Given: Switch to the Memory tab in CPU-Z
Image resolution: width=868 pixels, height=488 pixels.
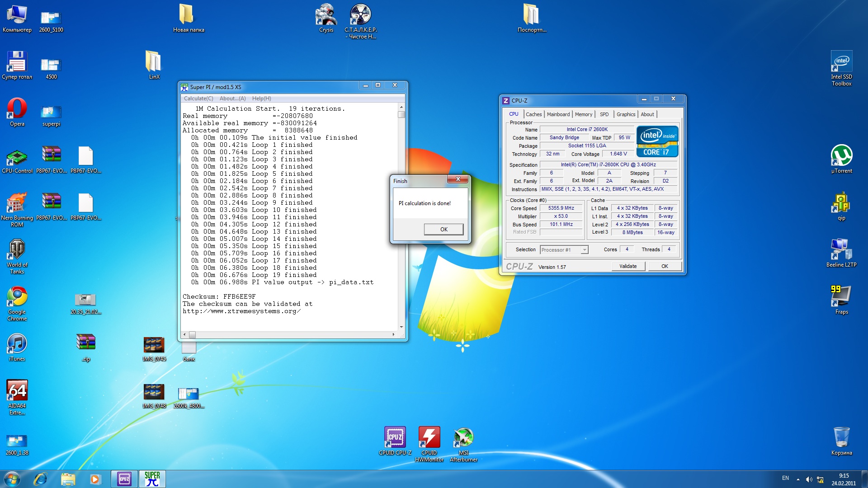Looking at the screenshot, I should click(x=583, y=114).
